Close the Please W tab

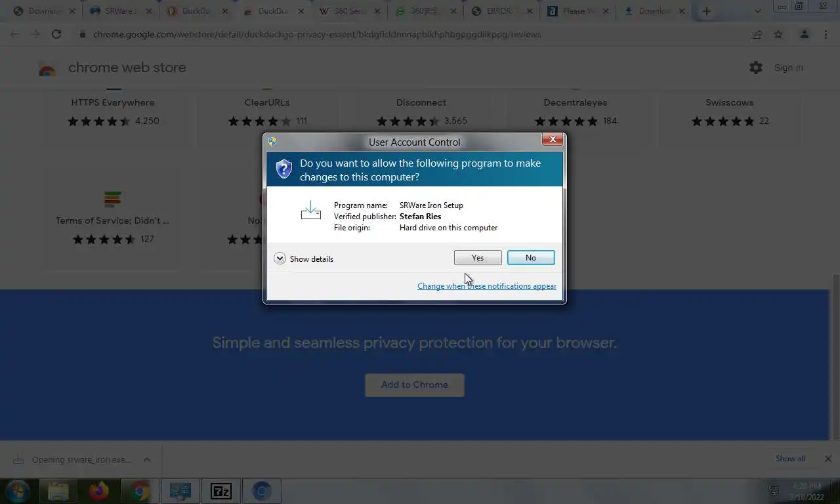click(x=606, y=11)
